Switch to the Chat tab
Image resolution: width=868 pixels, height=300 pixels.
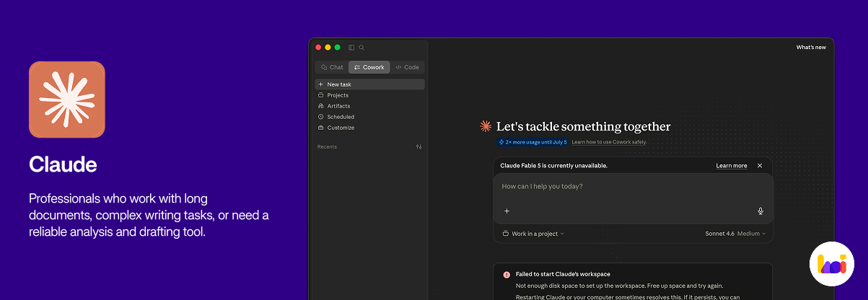pyautogui.click(x=332, y=67)
